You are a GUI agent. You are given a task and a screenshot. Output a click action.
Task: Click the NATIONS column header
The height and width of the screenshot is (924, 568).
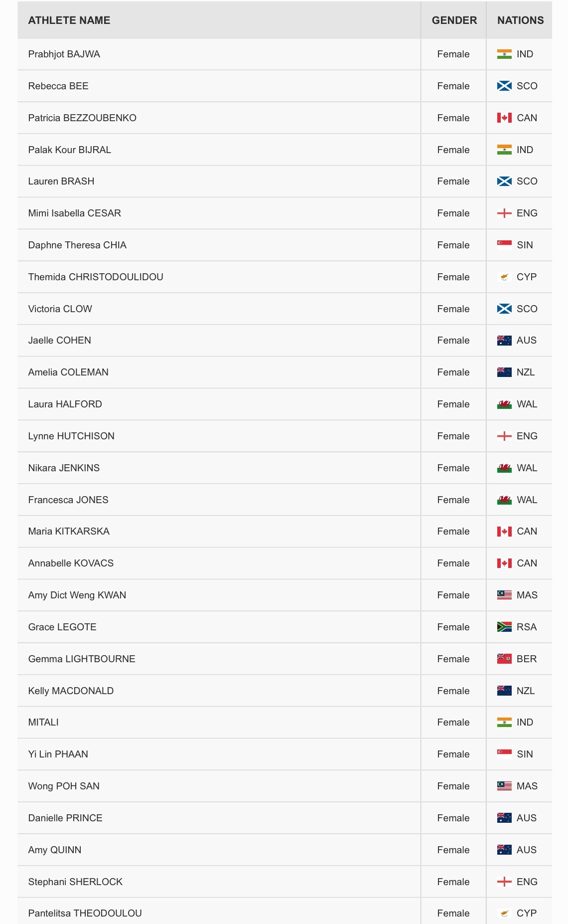click(520, 20)
